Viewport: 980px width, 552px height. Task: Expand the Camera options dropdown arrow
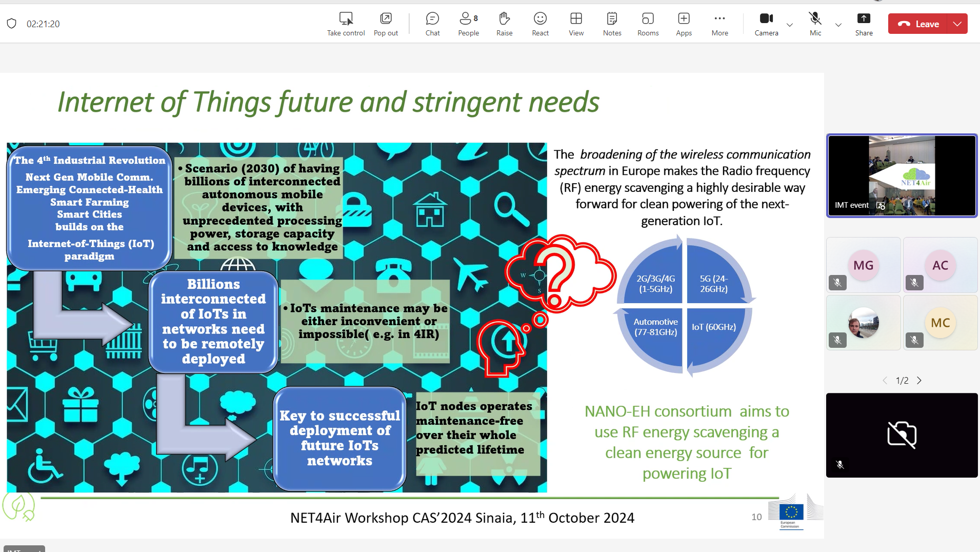coord(790,25)
